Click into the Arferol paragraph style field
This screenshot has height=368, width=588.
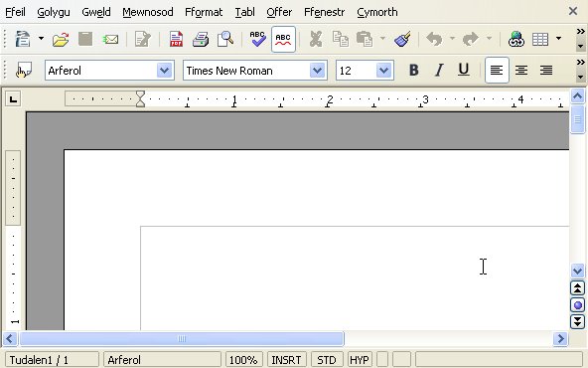pyautogui.click(x=100, y=71)
